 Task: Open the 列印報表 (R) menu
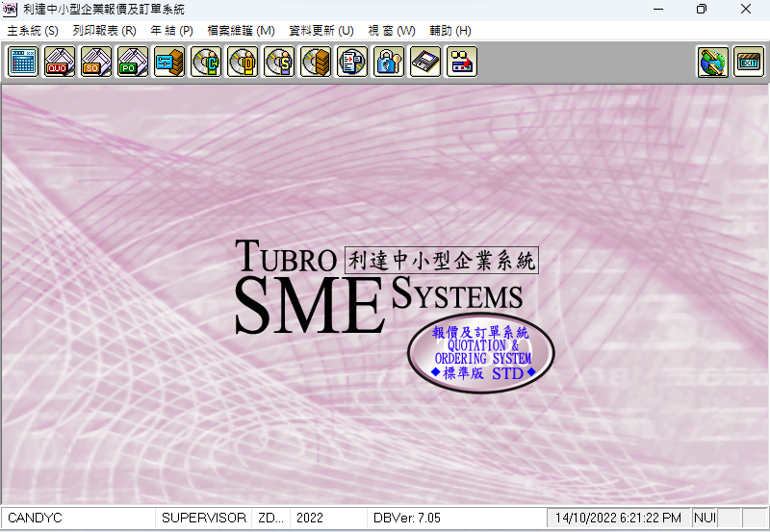point(104,31)
